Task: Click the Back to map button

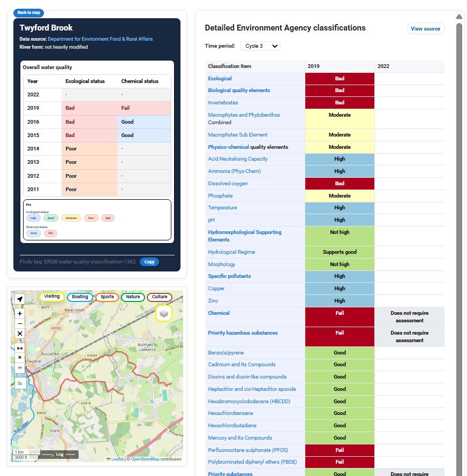Action: click(28, 13)
